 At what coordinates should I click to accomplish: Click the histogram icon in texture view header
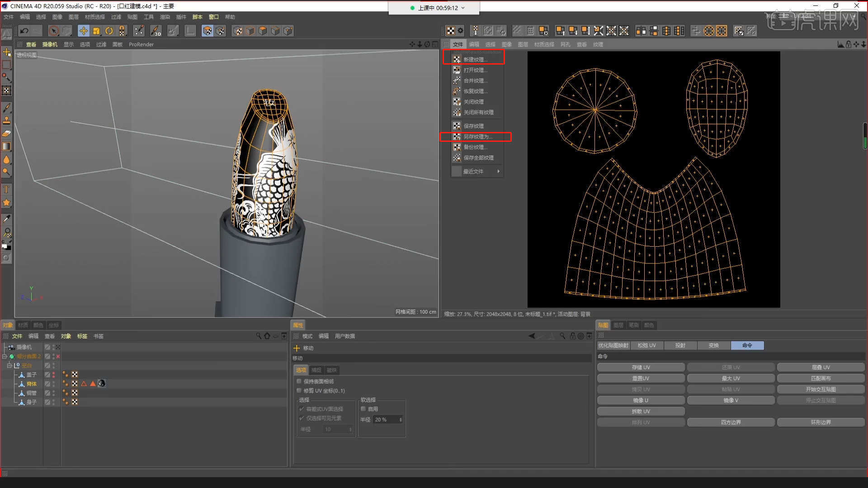click(x=840, y=44)
